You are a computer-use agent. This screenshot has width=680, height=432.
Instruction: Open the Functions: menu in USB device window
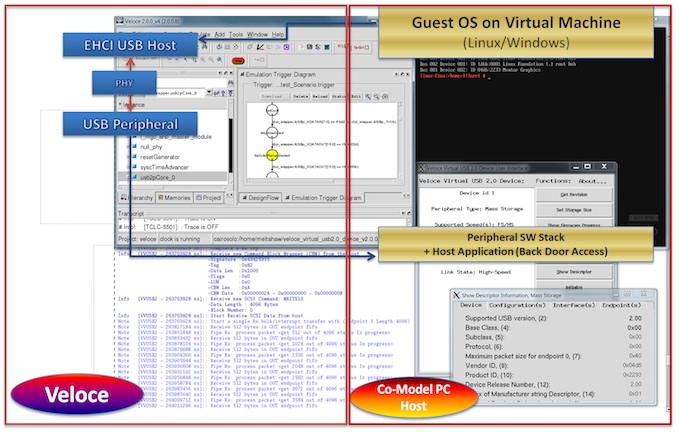[553, 181]
